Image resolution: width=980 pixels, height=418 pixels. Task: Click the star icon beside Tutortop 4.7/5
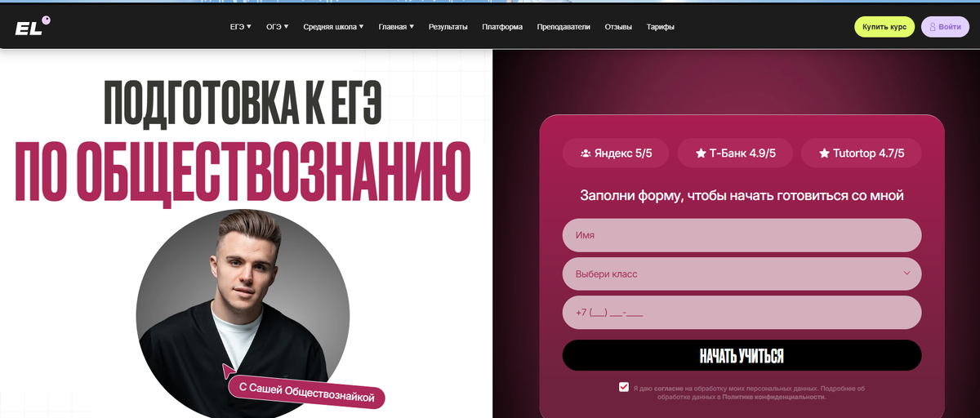click(x=824, y=153)
